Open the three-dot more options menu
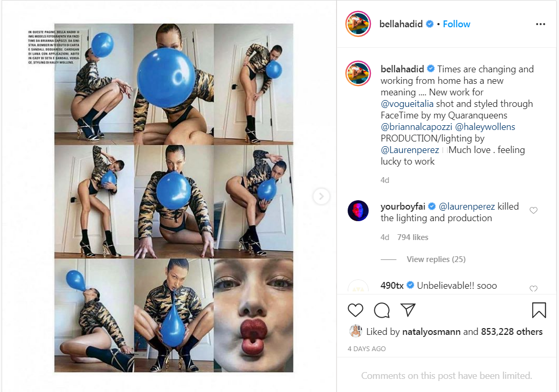Image resolution: width=559 pixels, height=392 pixels. point(541,24)
